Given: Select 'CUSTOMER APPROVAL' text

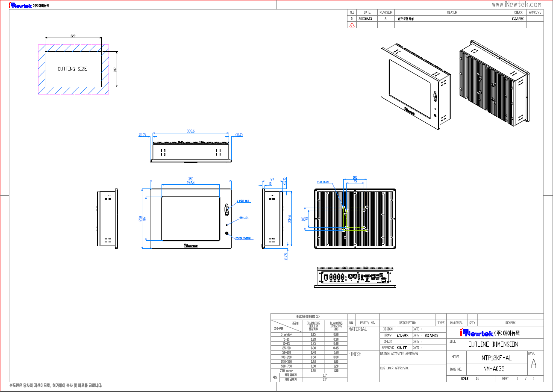Looking at the screenshot, I should click(394, 368).
